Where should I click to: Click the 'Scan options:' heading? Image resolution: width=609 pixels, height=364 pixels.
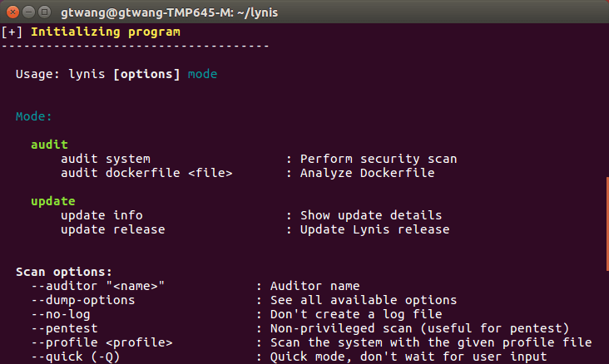click(64, 272)
